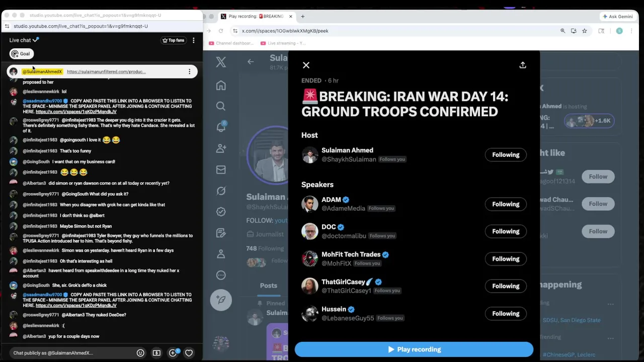This screenshot has width=644, height=362.
Task: Play the Space recording
Action: tap(414, 349)
